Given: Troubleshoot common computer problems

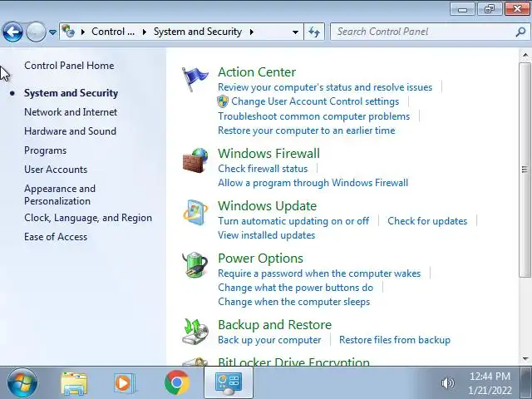Looking at the screenshot, I should coord(314,116).
